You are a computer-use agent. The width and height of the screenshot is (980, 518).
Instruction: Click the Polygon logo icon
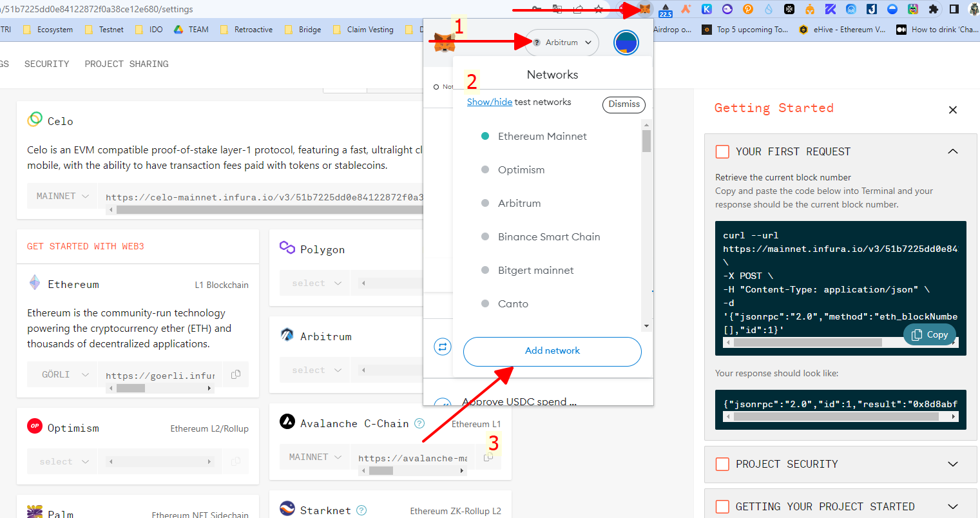287,248
